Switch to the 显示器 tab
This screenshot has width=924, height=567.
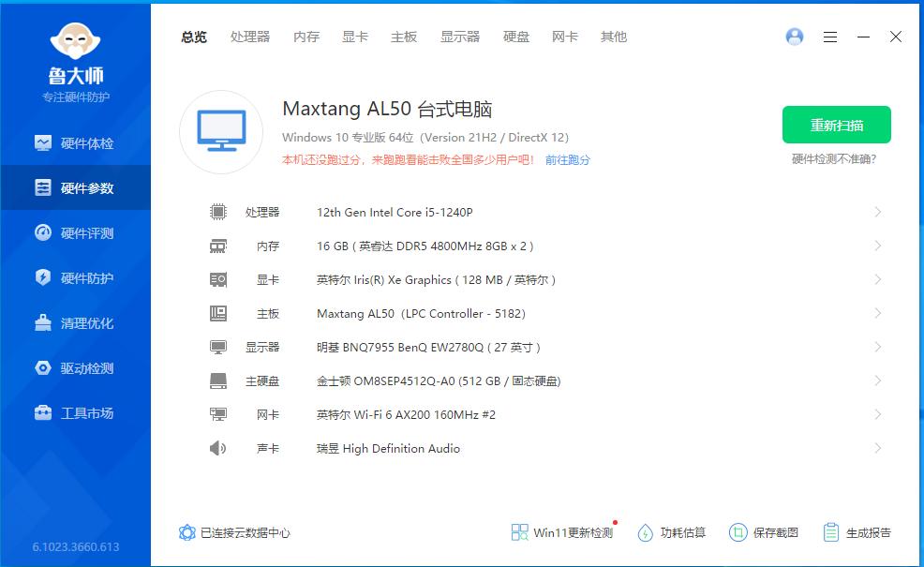pos(459,37)
